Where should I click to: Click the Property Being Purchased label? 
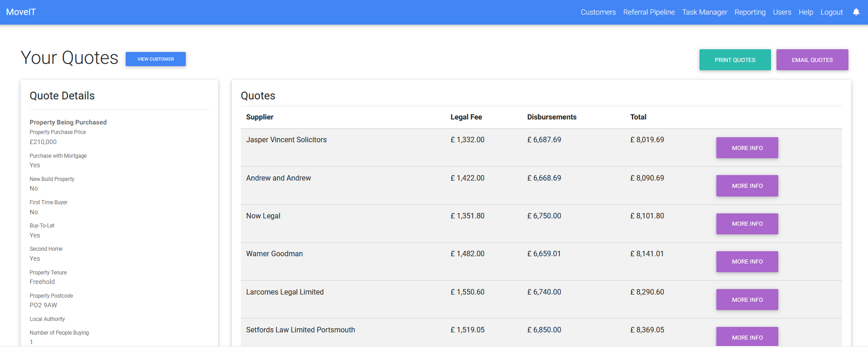68,122
